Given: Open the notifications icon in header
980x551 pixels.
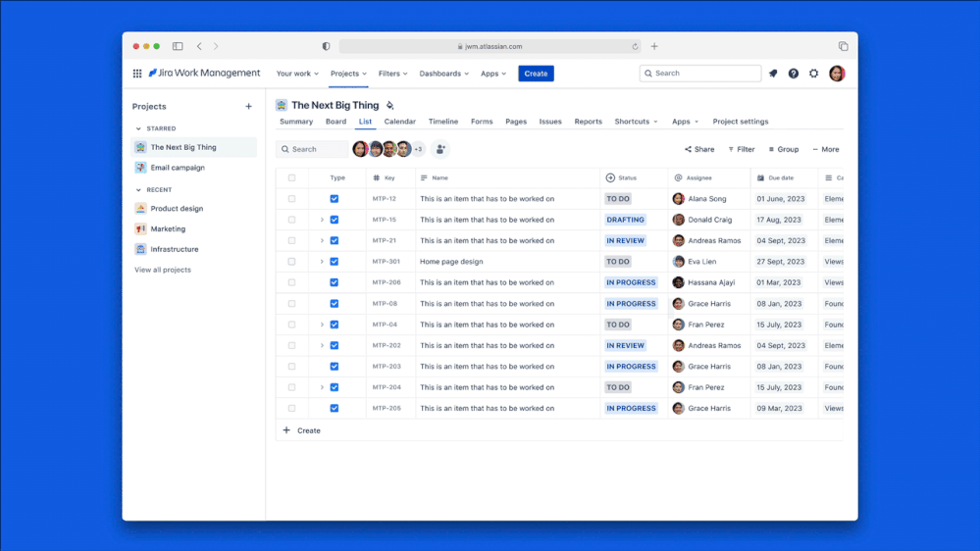Looking at the screenshot, I should [x=773, y=74].
